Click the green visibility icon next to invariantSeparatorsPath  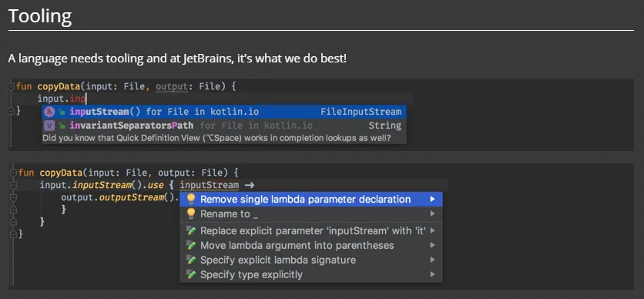62,126
